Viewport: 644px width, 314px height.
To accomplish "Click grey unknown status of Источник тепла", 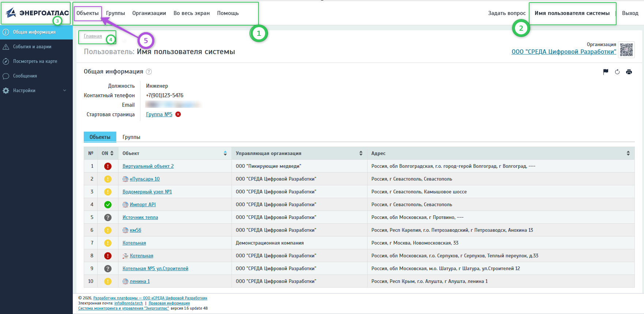I will pyautogui.click(x=108, y=217).
